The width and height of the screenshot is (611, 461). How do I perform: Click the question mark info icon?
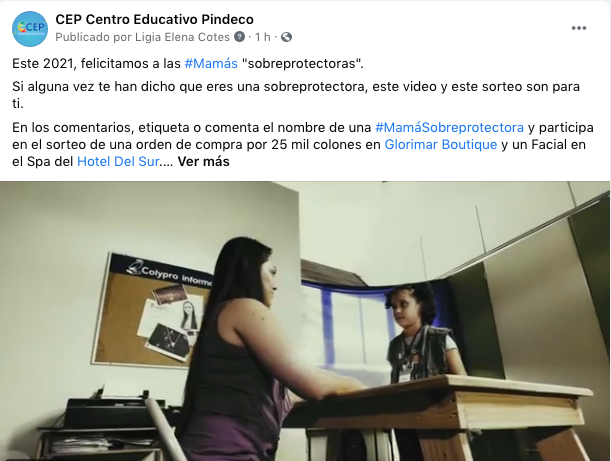pyautogui.click(x=239, y=37)
